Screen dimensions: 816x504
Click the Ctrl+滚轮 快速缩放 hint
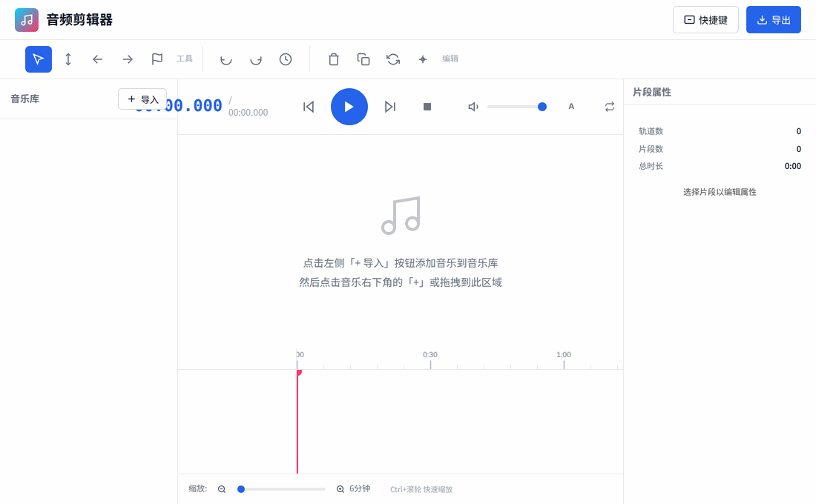421,489
